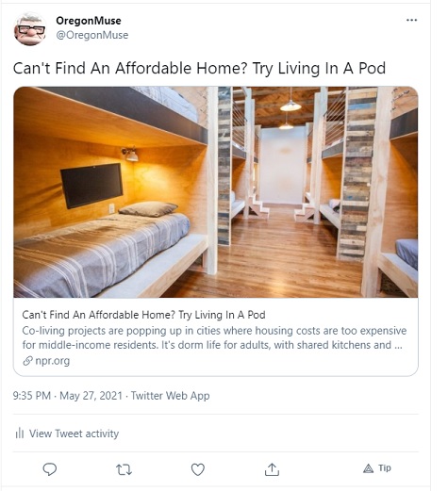Click the Twitter Web App source link

click(170, 396)
